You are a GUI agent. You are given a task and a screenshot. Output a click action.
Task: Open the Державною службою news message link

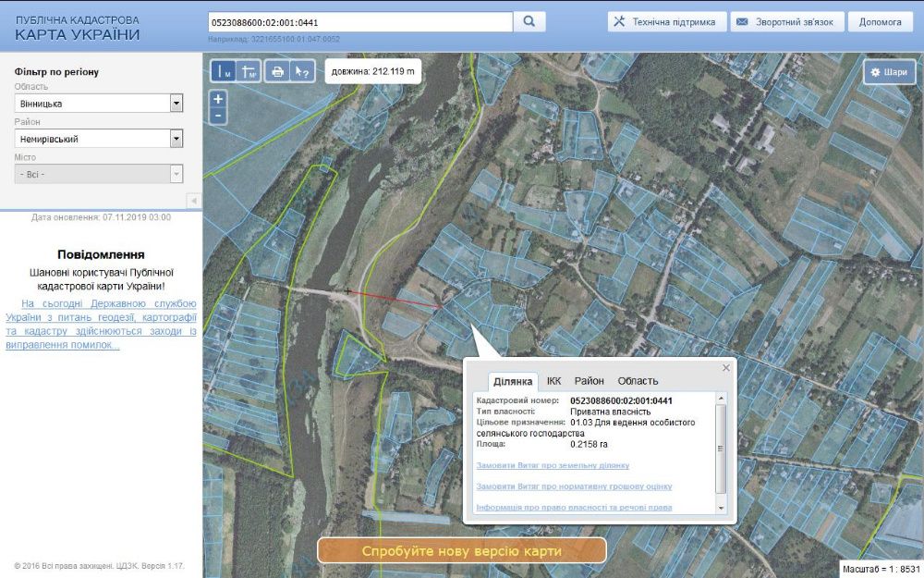point(101,324)
